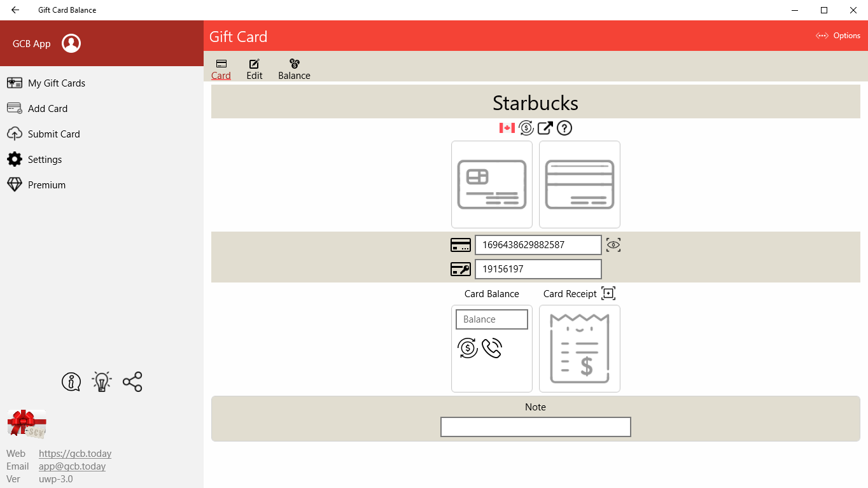Click the Canada flag icon
Screen dimensions: 868x488
click(507, 128)
